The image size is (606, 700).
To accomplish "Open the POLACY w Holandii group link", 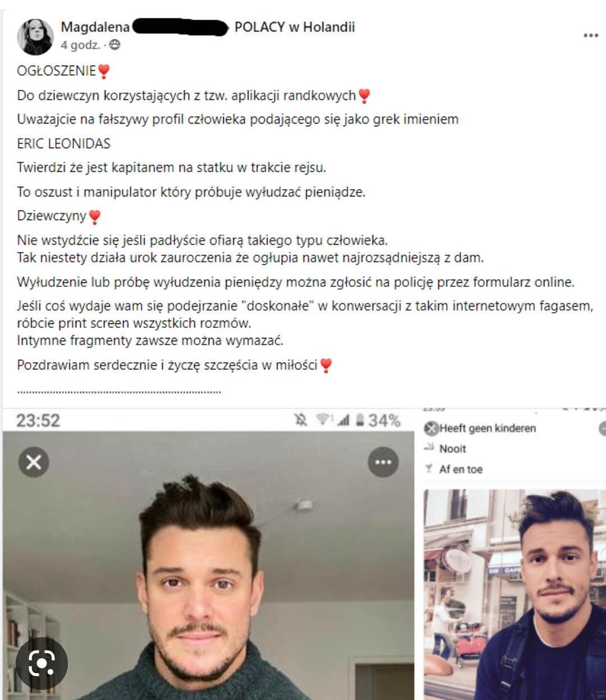I will [x=295, y=27].
